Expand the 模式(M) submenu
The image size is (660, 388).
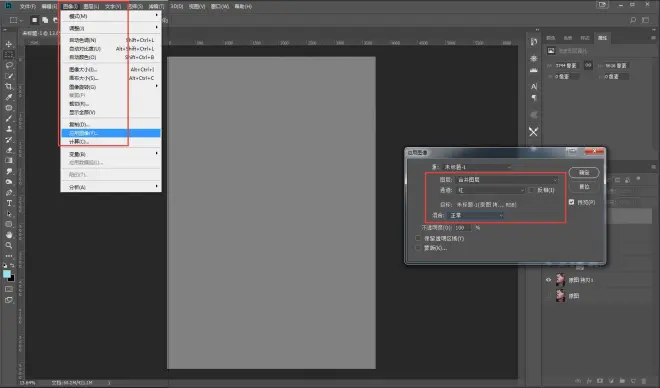[111, 16]
